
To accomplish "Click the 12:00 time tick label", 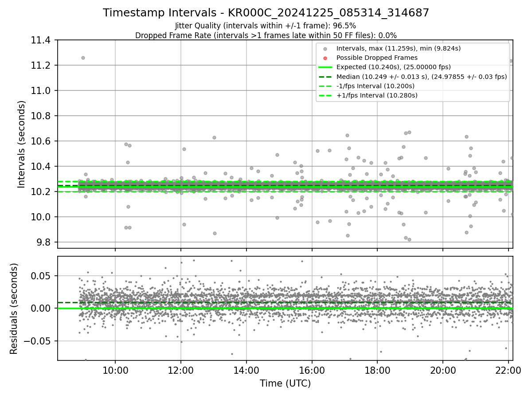I will point(181,370).
